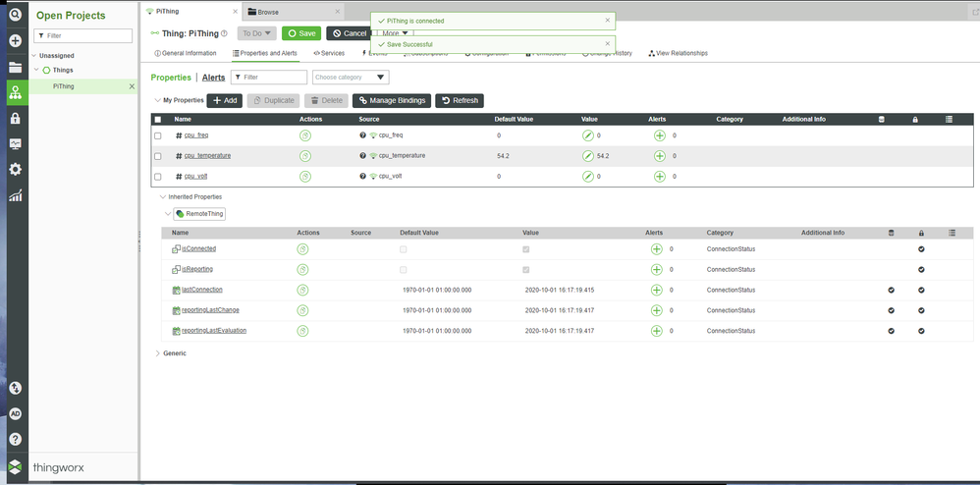Click help icon next to Thing: PiThing title
The height and width of the screenshot is (485, 980).
(x=224, y=33)
